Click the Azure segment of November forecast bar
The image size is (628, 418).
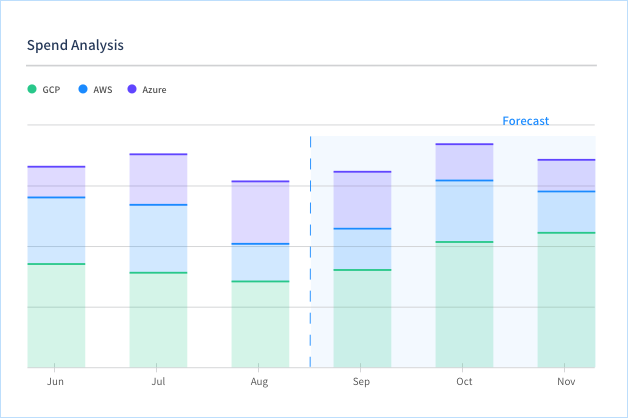tap(566, 175)
